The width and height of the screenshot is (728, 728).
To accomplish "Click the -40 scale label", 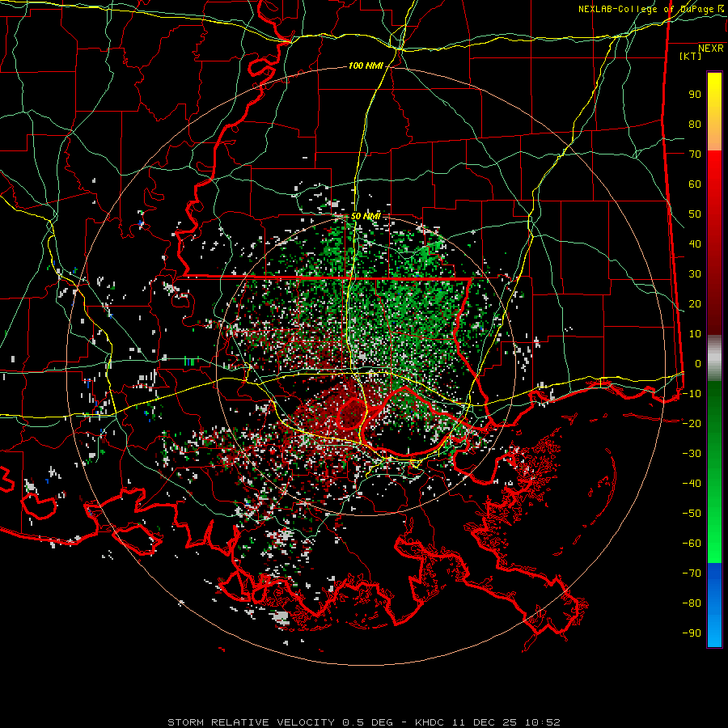I will 692,484.
